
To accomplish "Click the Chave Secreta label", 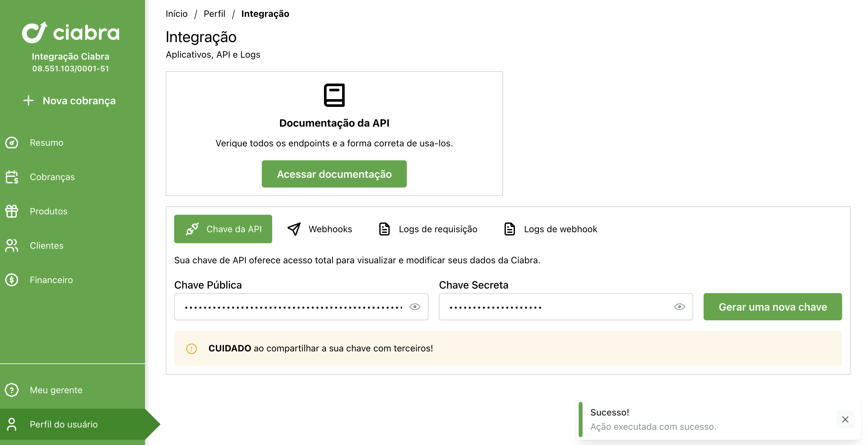I will coord(473,285).
